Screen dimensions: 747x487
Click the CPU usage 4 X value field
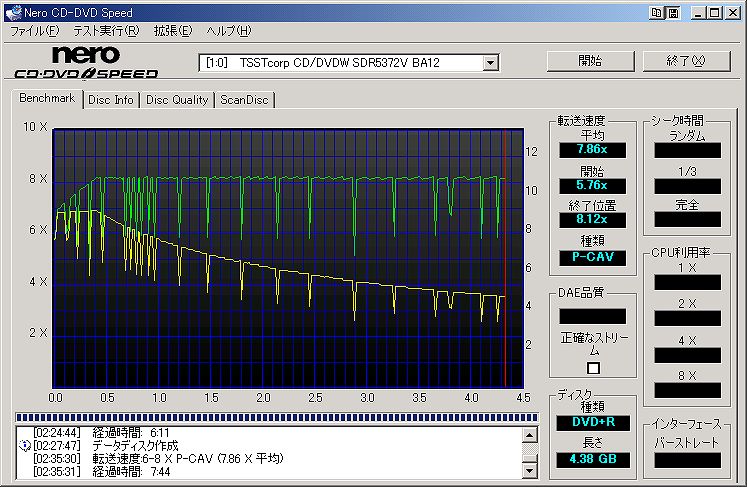[687, 355]
